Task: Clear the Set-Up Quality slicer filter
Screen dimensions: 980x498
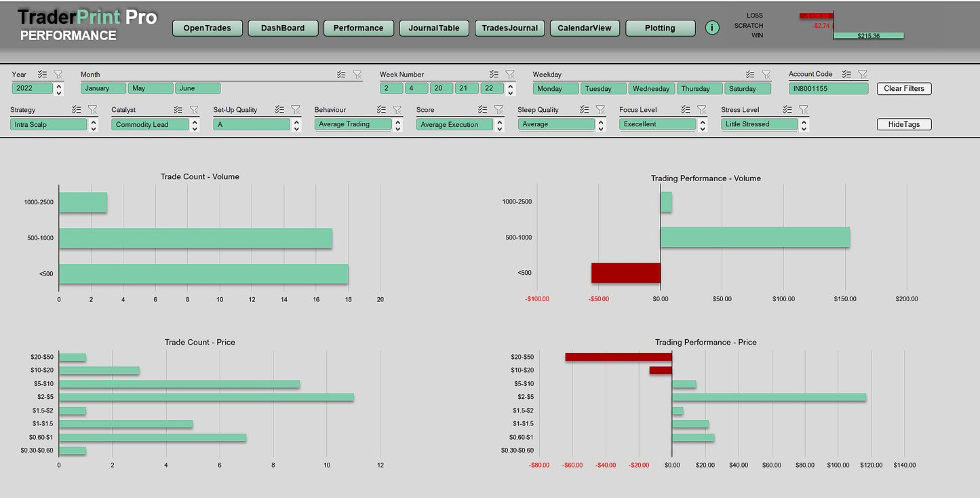Action: pos(296,109)
